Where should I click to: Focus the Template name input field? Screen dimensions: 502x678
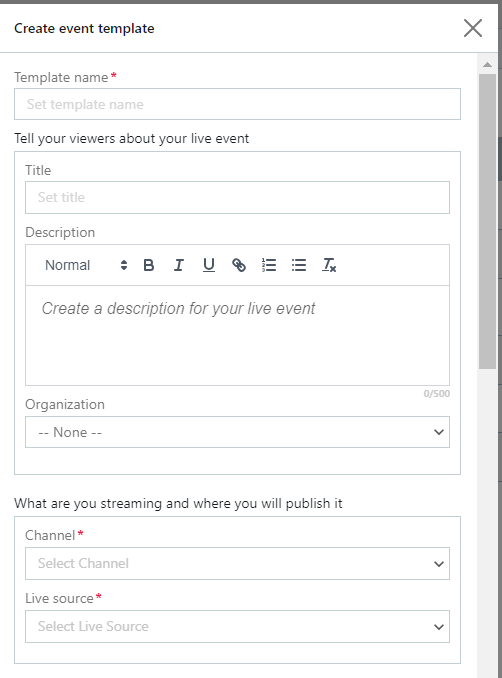click(x=237, y=104)
